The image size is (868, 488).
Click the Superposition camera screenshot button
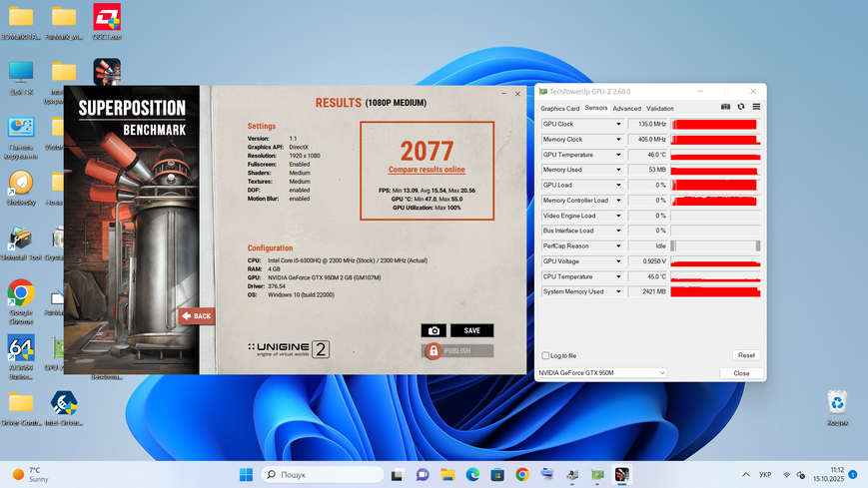(434, 330)
